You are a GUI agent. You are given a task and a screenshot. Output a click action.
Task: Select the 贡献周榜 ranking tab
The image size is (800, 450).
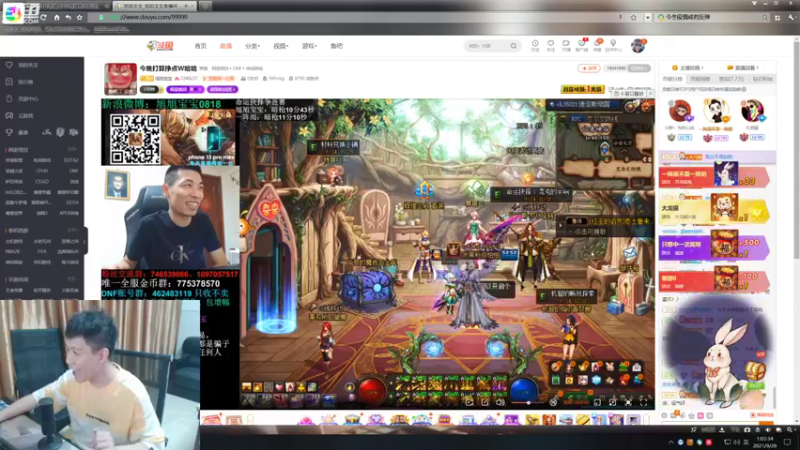tap(700, 79)
